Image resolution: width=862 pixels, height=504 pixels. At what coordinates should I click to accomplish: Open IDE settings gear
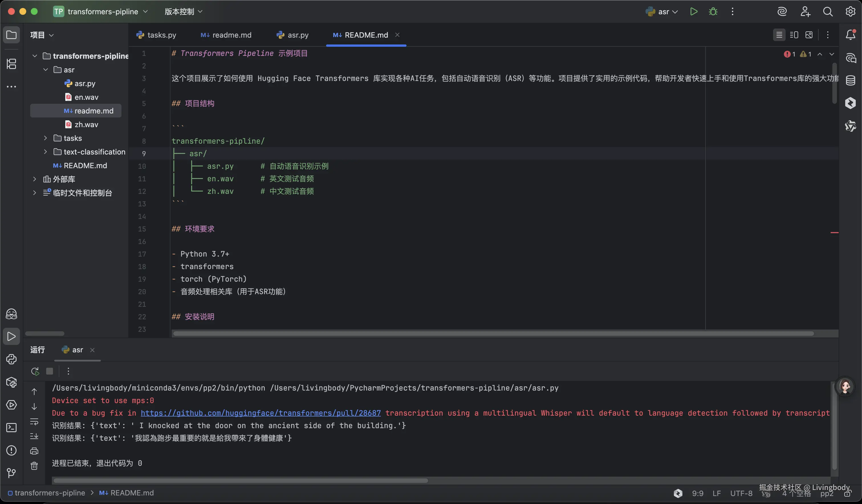pos(851,12)
